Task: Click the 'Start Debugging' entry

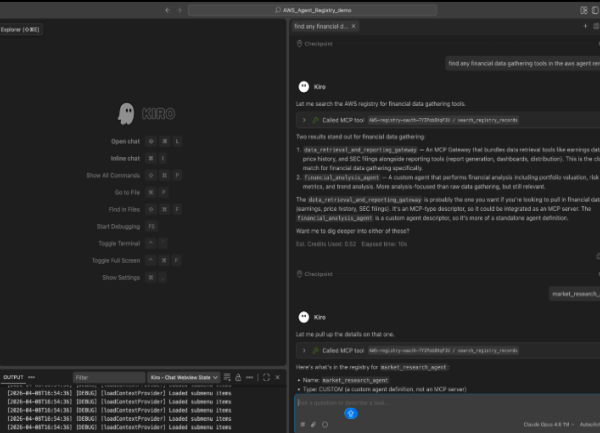Action: tap(118, 226)
